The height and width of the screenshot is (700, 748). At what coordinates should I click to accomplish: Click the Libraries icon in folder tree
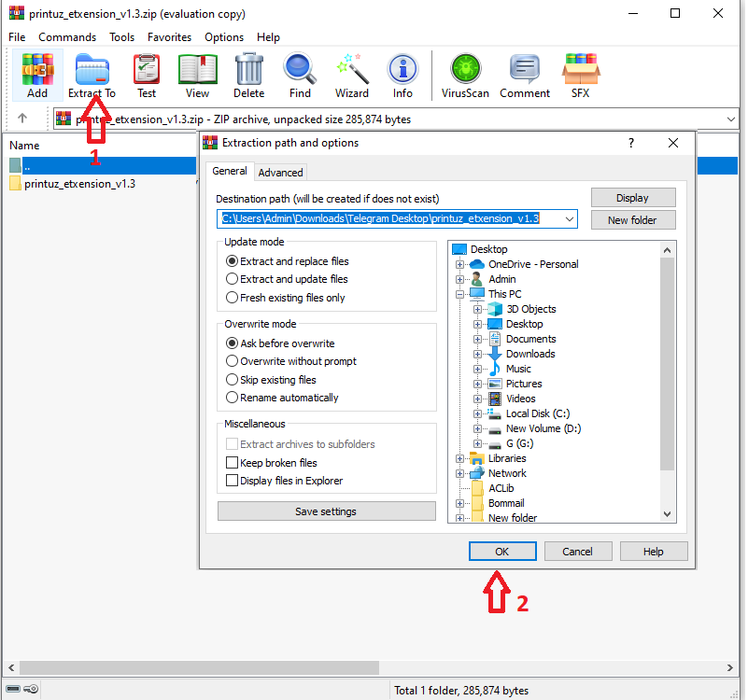pyautogui.click(x=477, y=458)
